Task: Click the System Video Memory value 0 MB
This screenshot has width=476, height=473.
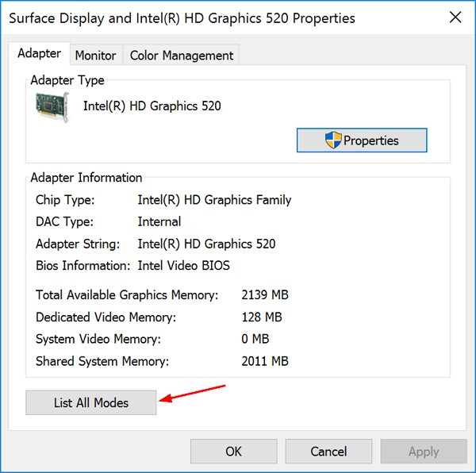Action: point(255,339)
